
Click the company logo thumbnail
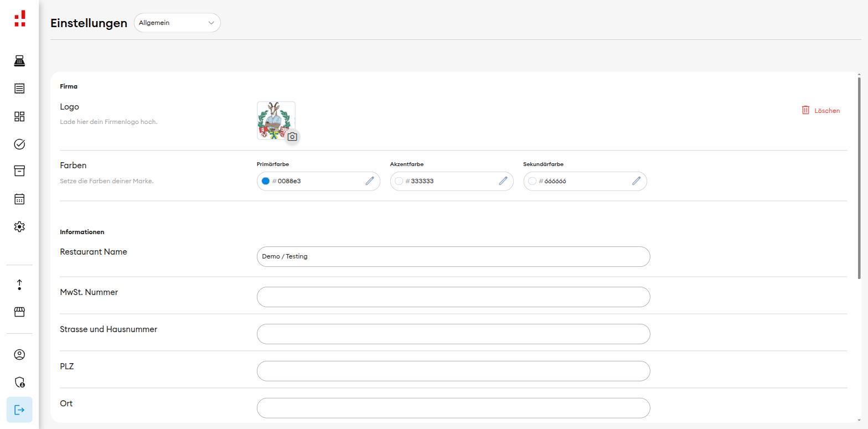click(275, 120)
